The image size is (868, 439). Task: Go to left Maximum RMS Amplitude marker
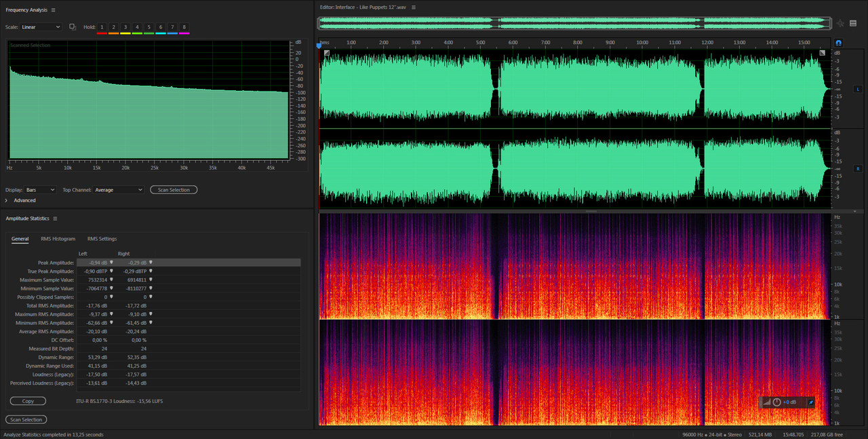[112, 314]
